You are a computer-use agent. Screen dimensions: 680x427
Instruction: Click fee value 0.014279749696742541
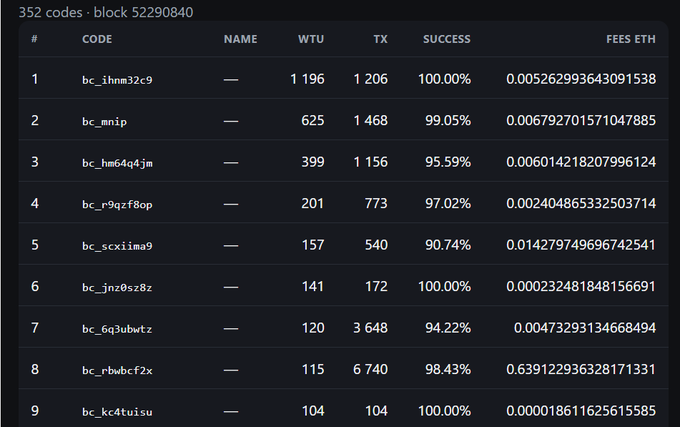pyautogui.click(x=581, y=245)
